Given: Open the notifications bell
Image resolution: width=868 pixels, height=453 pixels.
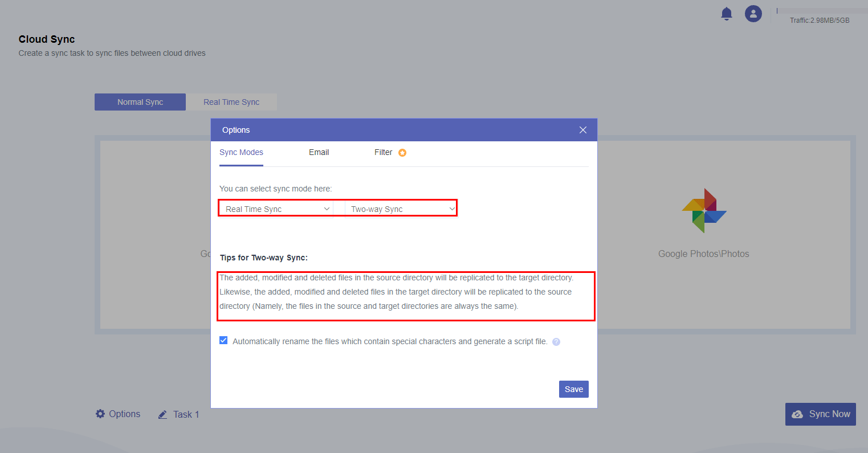Looking at the screenshot, I should tap(727, 14).
